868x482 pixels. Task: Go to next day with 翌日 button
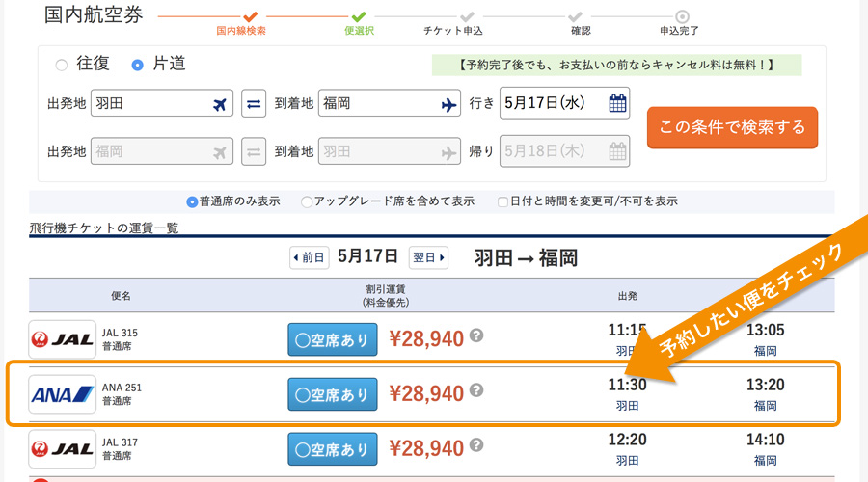pos(429,257)
